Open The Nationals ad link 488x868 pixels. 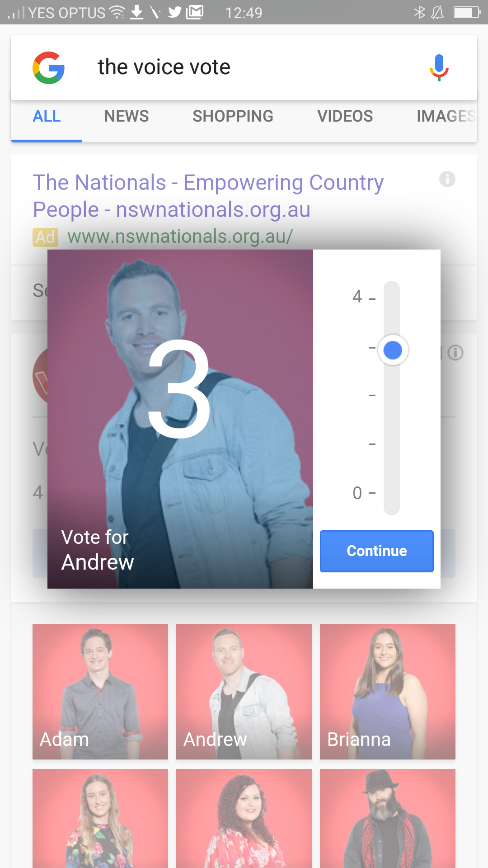(x=208, y=196)
